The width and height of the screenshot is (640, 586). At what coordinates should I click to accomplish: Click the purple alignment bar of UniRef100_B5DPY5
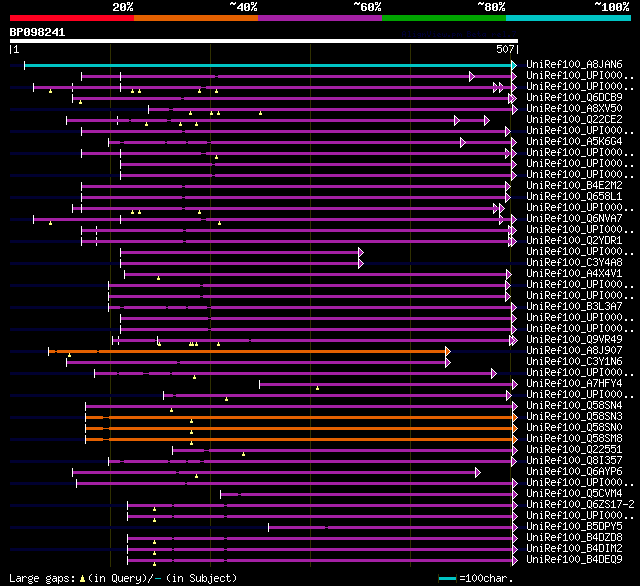click(391, 528)
